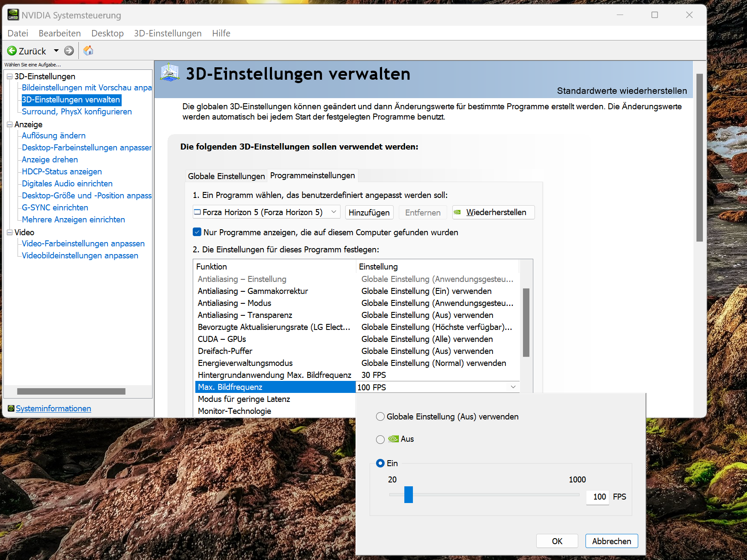
Task: Click the forward navigation arrow icon
Action: click(69, 51)
